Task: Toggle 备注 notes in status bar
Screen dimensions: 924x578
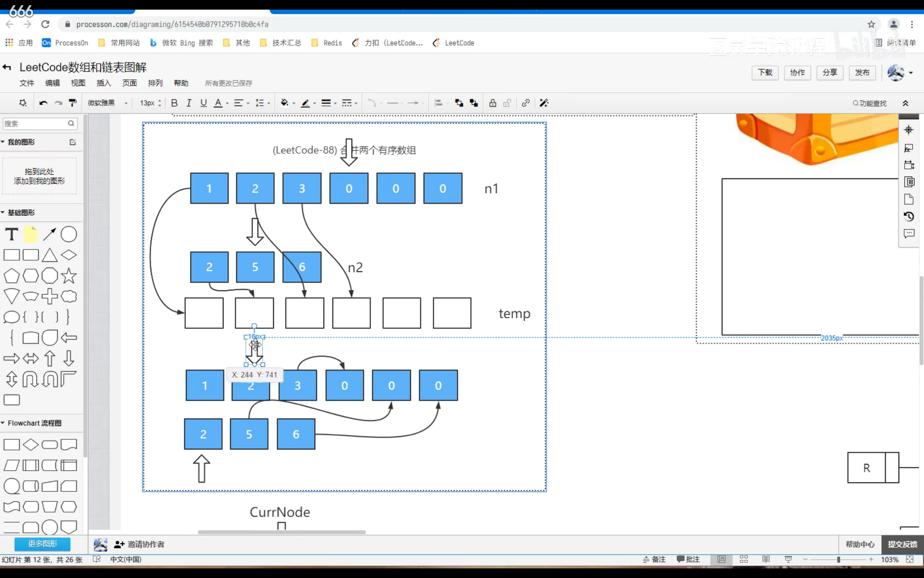Action: tap(654, 559)
